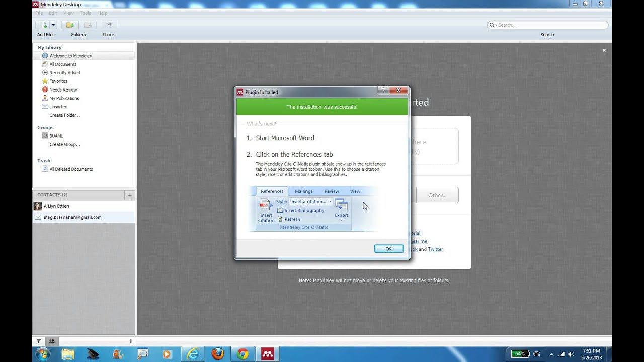This screenshot has height=362, width=644.
Task: Click the filter funnel icon at bottom left
Action: [x=39, y=341]
